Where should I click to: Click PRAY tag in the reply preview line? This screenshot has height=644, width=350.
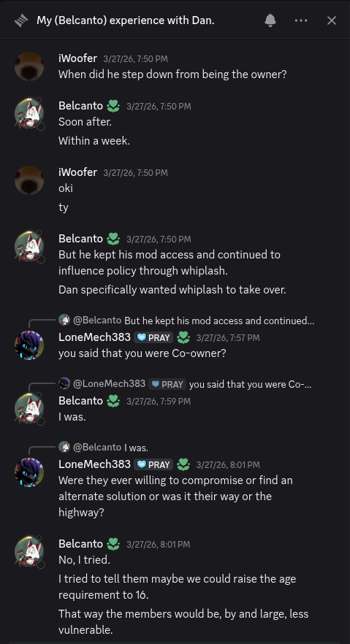[x=167, y=384]
